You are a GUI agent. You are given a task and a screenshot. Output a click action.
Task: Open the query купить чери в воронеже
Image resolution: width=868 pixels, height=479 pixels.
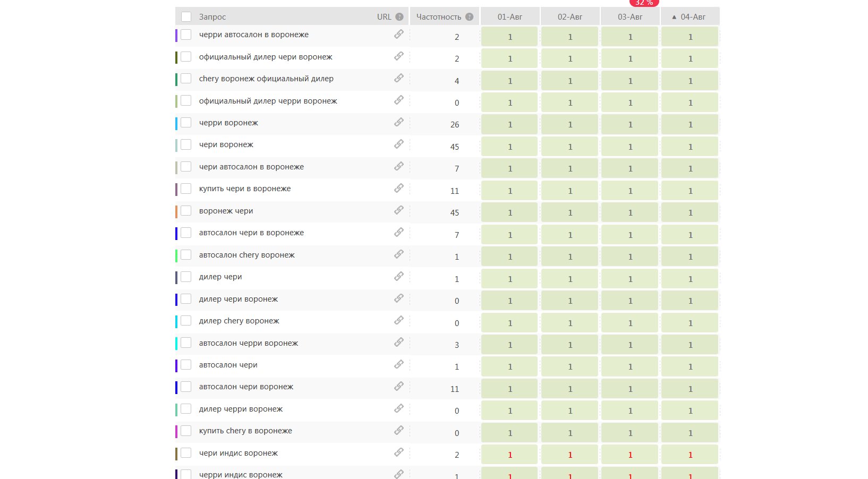(x=245, y=189)
